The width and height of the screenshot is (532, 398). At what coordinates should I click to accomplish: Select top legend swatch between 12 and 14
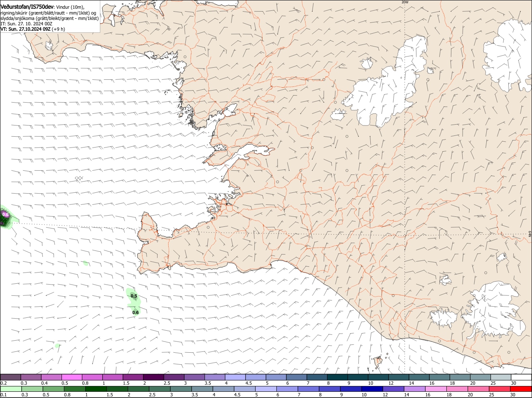[398, 377]
